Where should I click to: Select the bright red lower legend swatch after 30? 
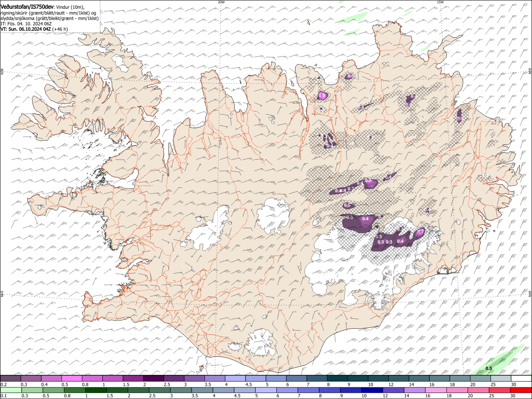point(520,390)
